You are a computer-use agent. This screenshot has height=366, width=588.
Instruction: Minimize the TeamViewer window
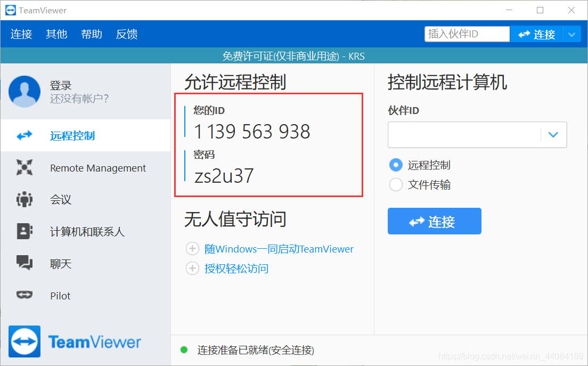pyautogui.click(x=509, y=10)
